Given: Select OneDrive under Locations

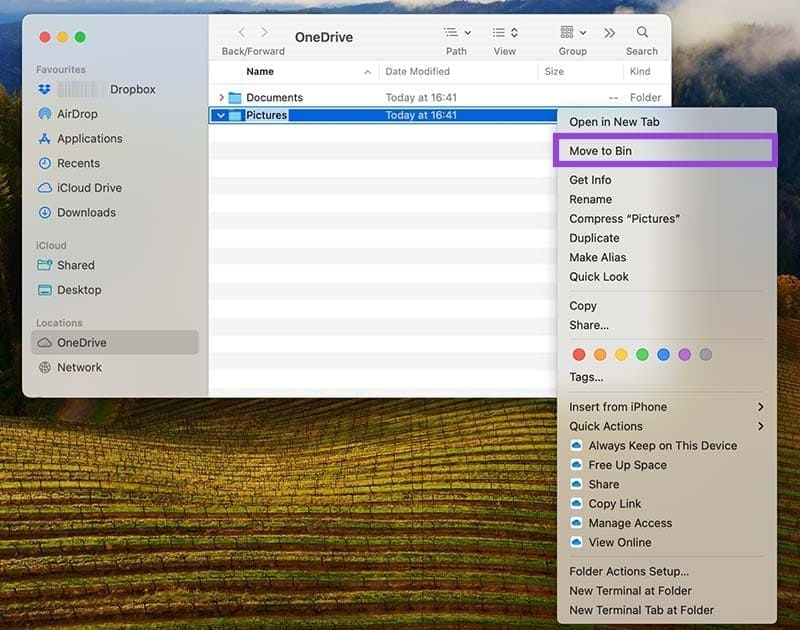Looking at the screenshot, I should pyautogui.click(x=115, y=342).
